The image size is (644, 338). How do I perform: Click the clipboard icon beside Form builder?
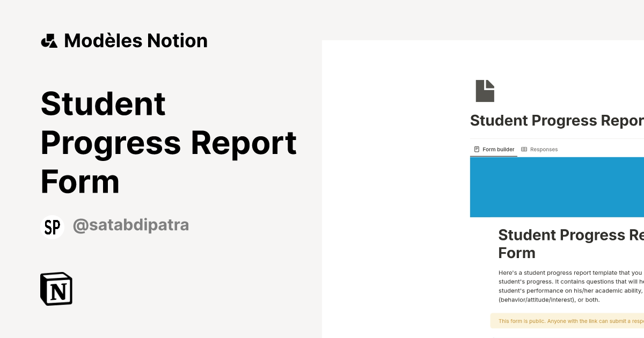click(477, 149)
